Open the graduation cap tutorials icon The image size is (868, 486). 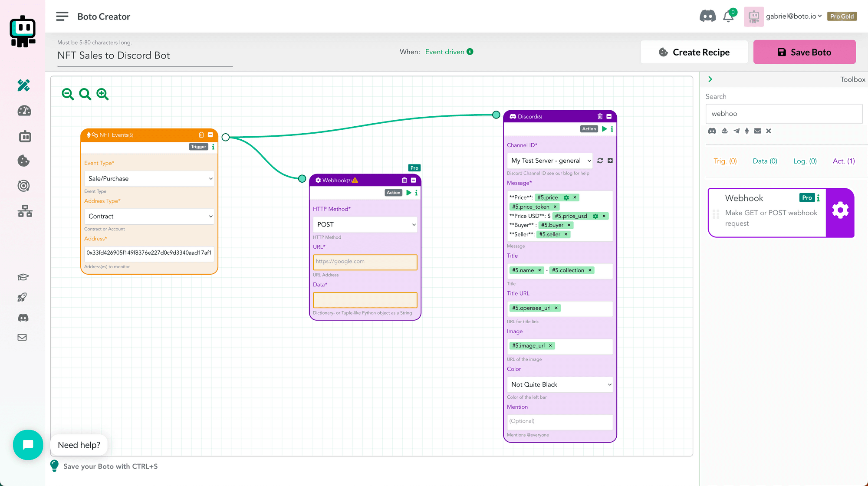(23, 277)
